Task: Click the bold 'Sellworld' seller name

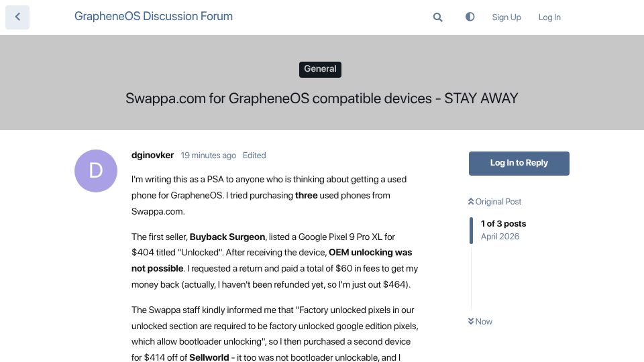Action: pyautogui.click(x=209, y=357)
